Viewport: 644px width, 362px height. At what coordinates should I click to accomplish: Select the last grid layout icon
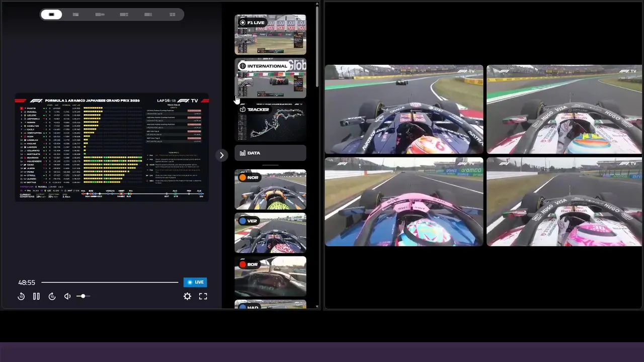[x=172, y=15]
